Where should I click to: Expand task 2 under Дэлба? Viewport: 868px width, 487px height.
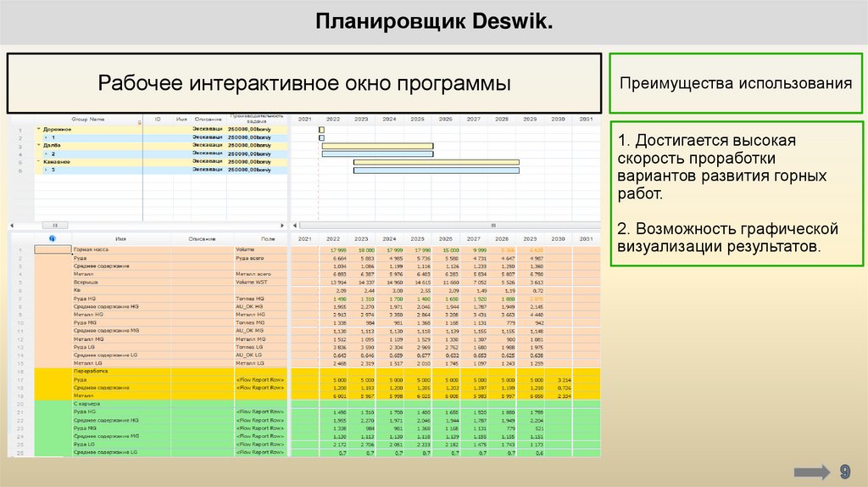tap(47, 154)
